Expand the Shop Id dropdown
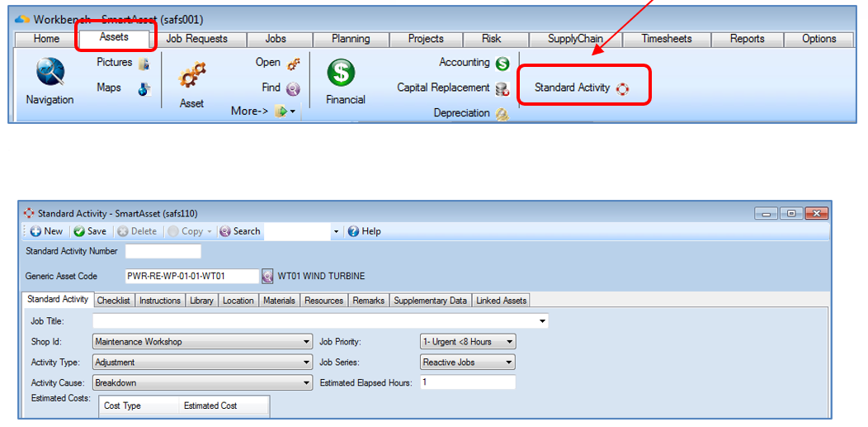Viewport: 868px width, 427px height. (x=307, y=342)
